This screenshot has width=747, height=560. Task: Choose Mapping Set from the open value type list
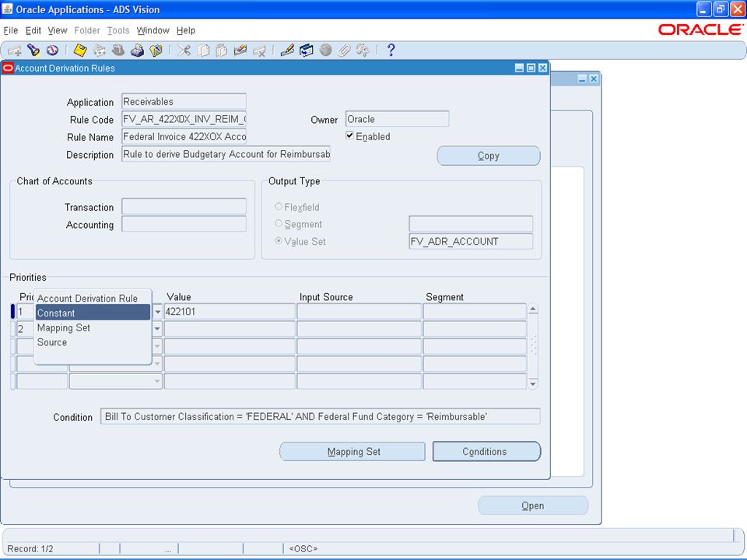[x=93, y=327]
